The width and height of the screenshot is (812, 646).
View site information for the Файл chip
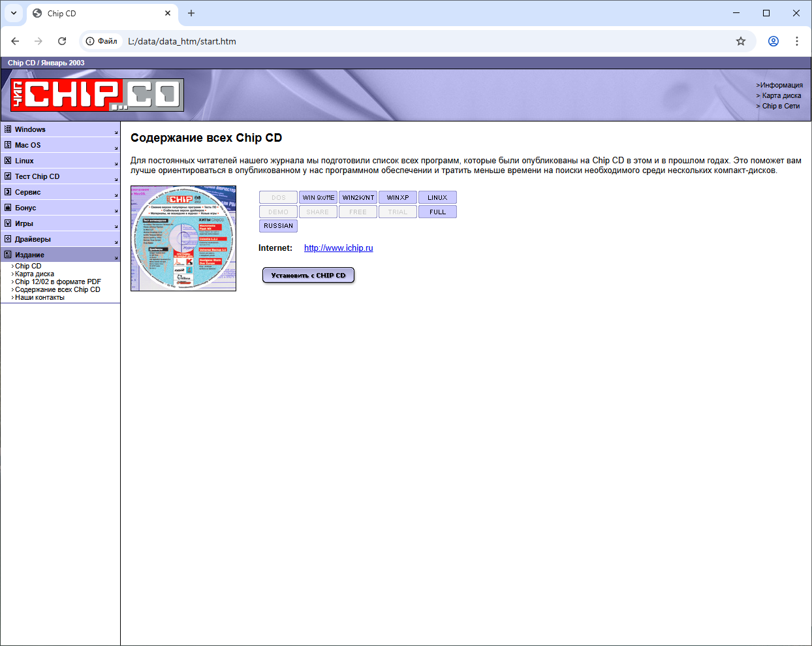[x=102, y=41]
